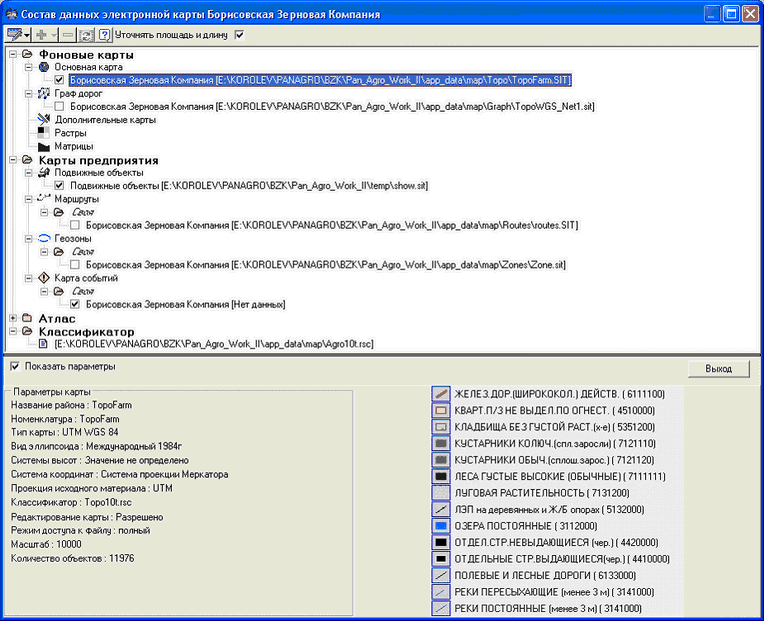Open help with the question mark icon
Image resolution: width=765 pixels, height=622 pixels.
click(x=104, y=34)
